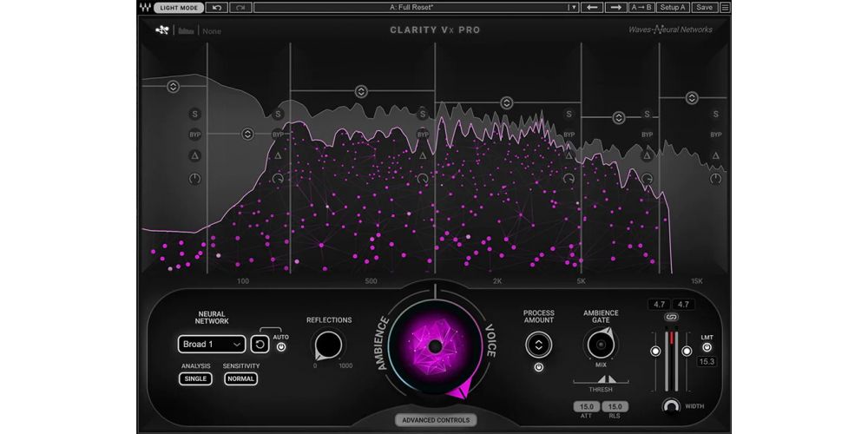The height and width of the screenshot is (434, 868).
Task: Bypass band 5 using BYP
Action: (x=648, y=135)
